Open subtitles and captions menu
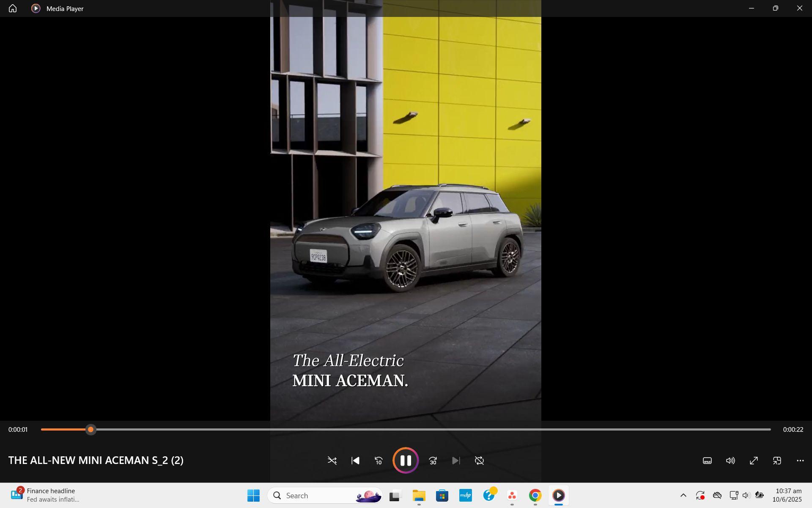This screenshot has width=812, height=508. [707, 460]
